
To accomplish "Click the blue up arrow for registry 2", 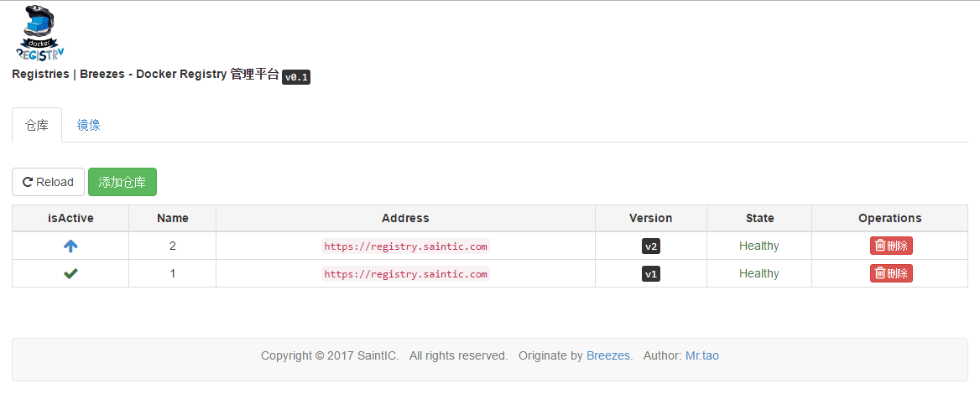I will (x=70, y=246).
